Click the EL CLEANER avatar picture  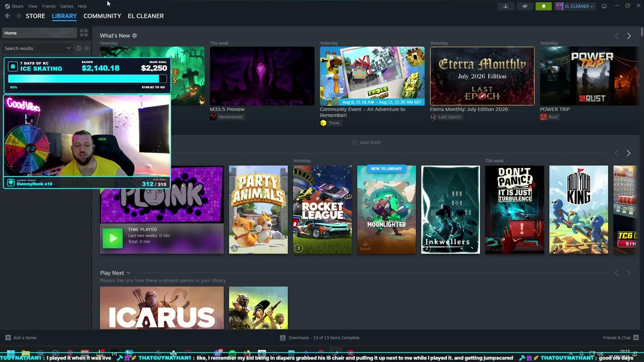(x=559, y=6)
